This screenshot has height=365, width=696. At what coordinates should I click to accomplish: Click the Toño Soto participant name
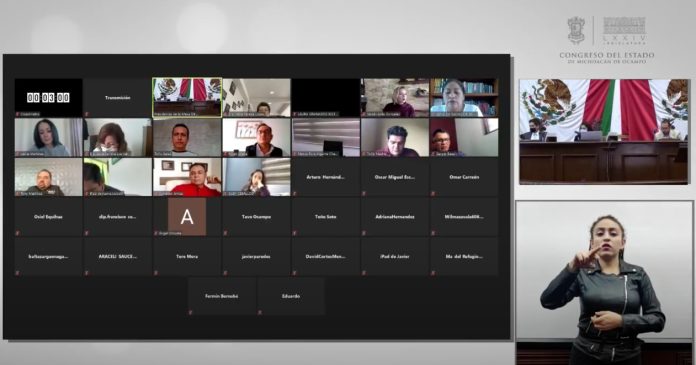click(x=325, y=217)
